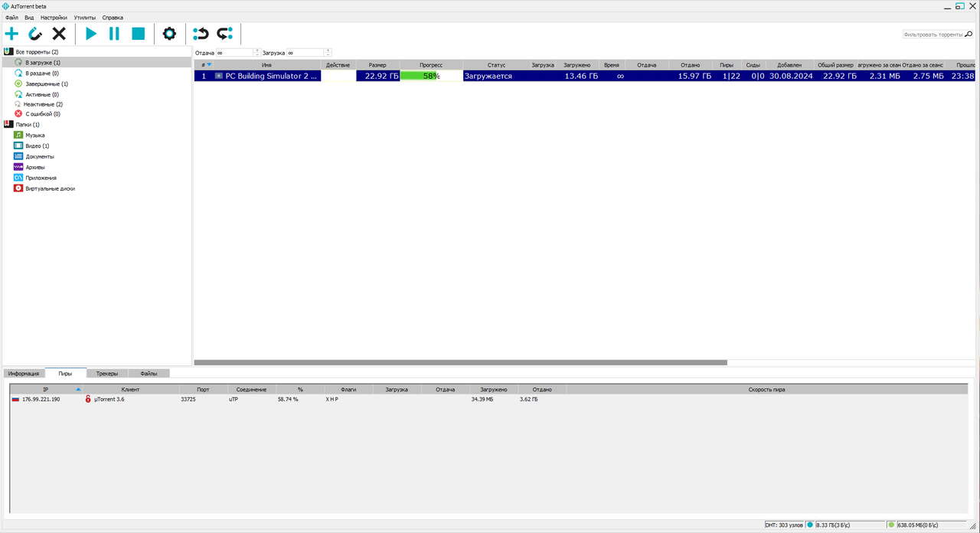Click the magnet link icon in the toolbar

tap(35, 34)
